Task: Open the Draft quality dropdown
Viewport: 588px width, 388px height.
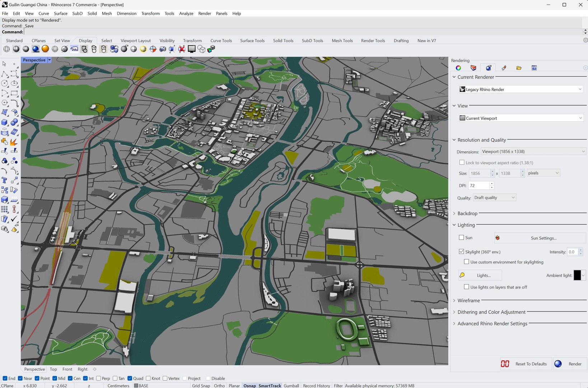Action: (x=495, y=198)
